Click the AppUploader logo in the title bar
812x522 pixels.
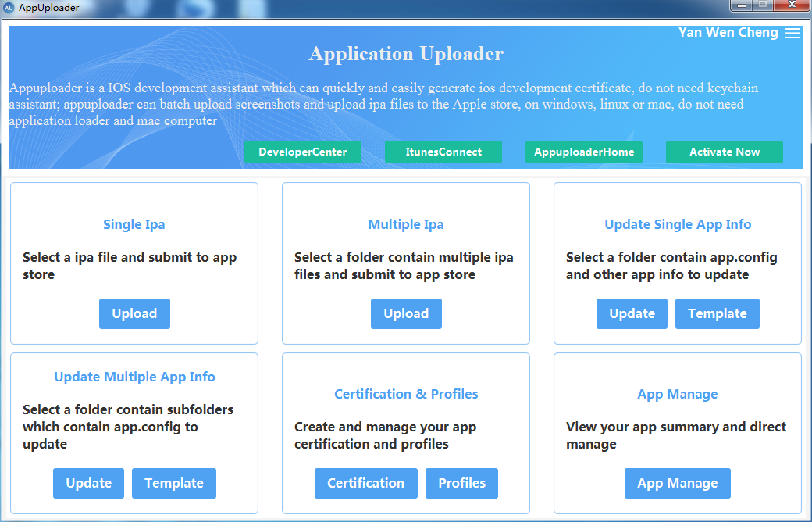pos(10,8)
